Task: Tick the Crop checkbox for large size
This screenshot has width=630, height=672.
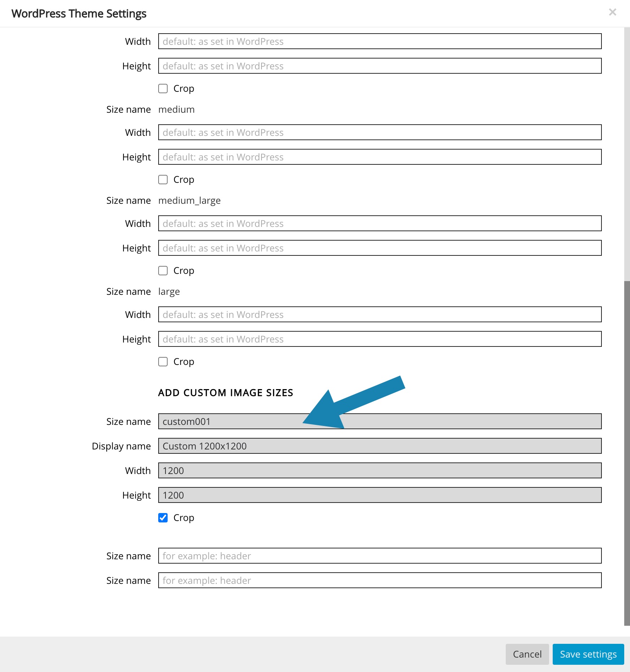Action: click(163, 362)
